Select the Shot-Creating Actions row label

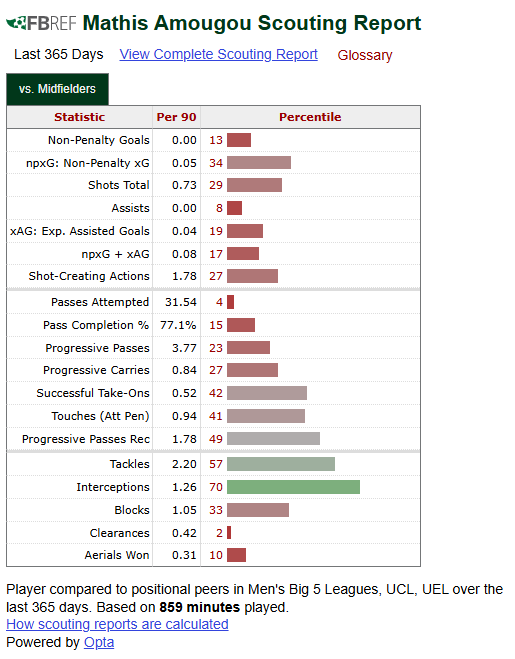(89, 276)
